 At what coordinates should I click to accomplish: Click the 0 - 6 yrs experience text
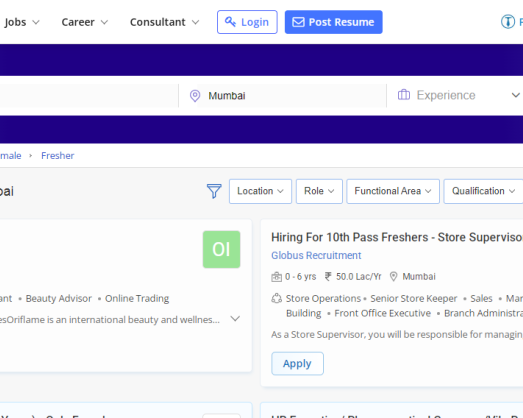pyautogui.click(x=301, y=277)
